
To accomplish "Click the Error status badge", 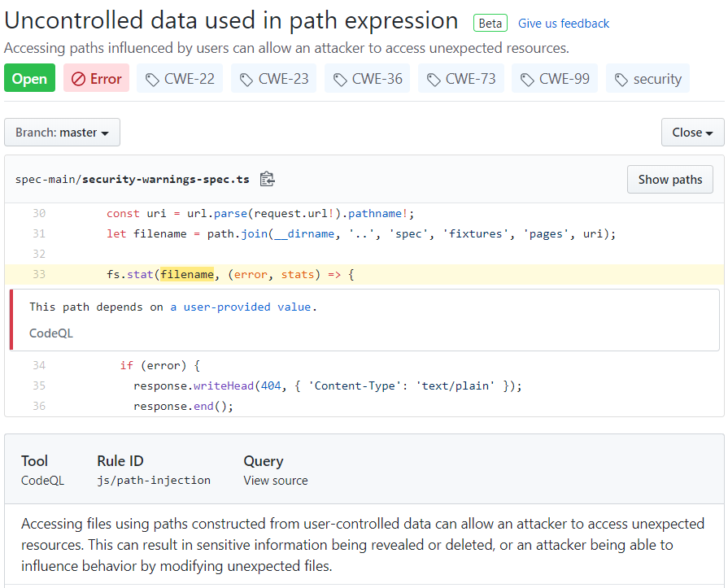I will click(x=96, y=78).
